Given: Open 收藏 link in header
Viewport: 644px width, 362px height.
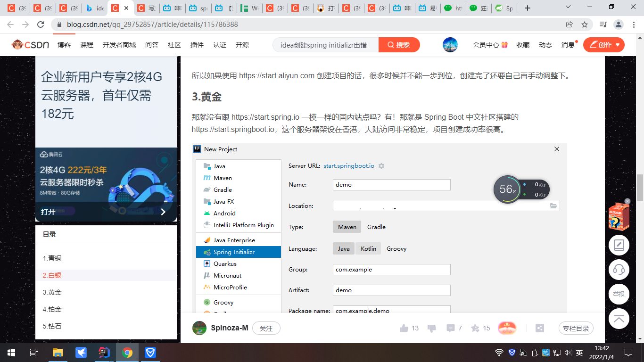Looking at the screenshot, I should (x=523, y=45).
